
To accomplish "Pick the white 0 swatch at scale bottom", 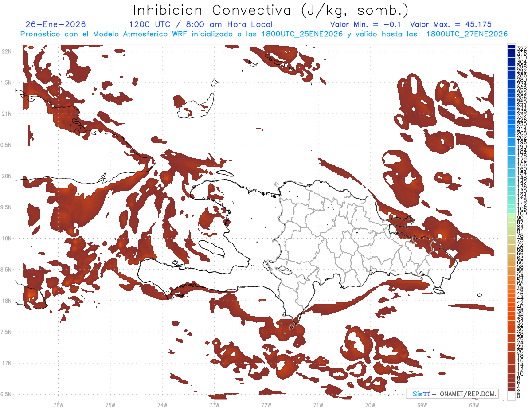I will pos(512,395).
